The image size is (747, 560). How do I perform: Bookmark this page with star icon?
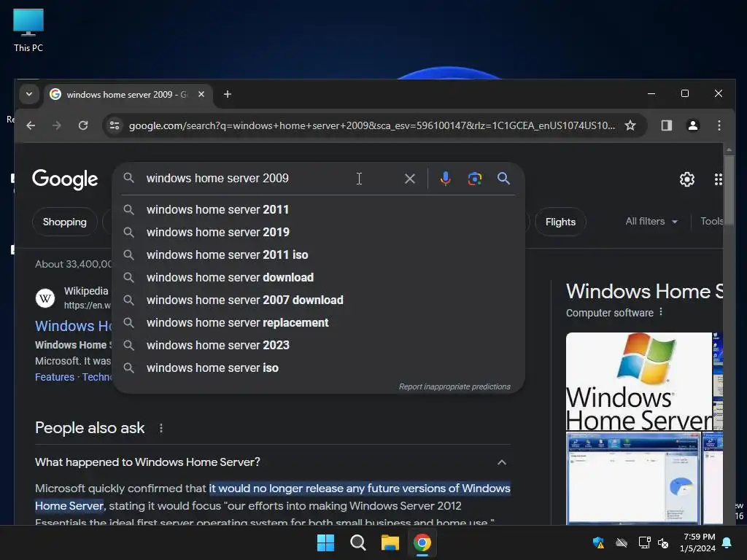coord(630,125)
